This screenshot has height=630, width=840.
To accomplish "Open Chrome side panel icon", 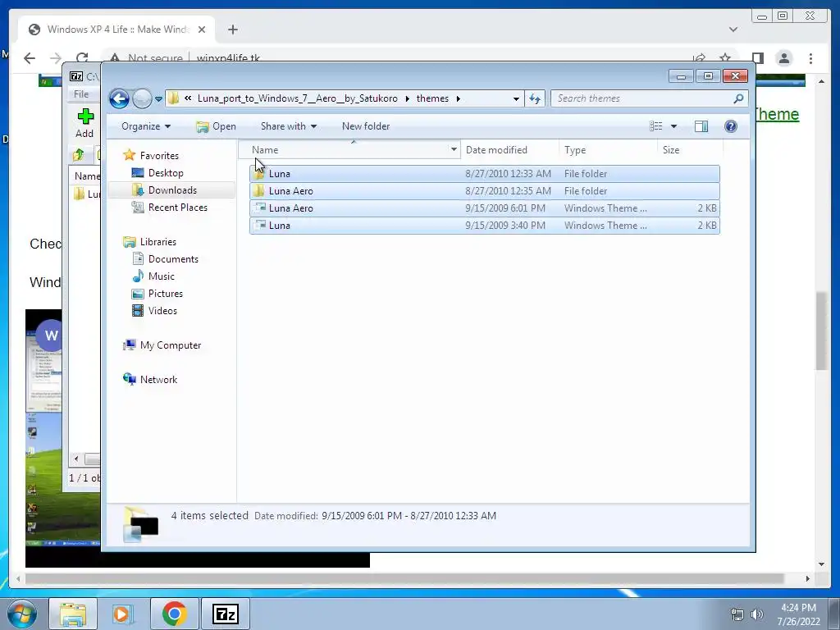I will pyautogui.click(x=757, y=58).
